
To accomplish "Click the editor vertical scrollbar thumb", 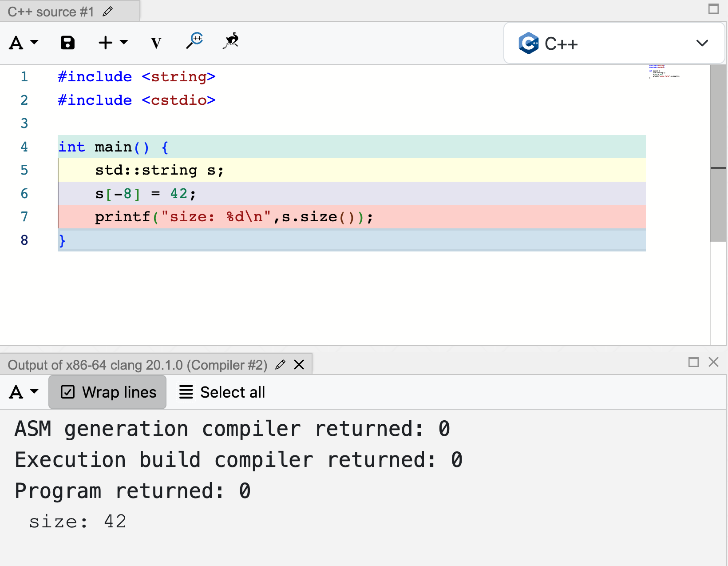I will (718, 153).
